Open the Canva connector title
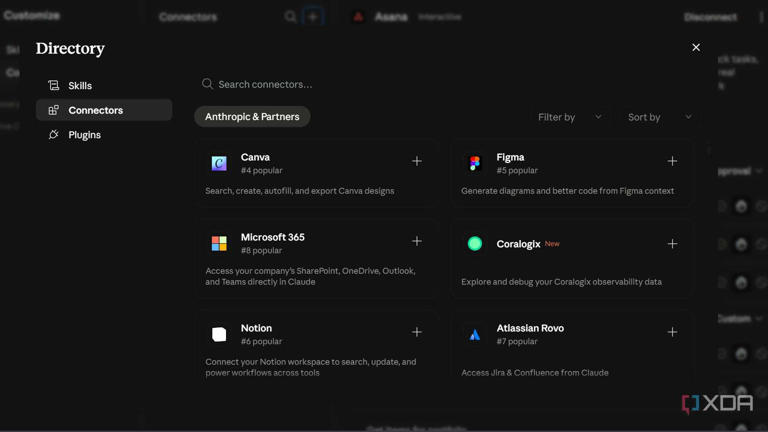This screenshot has width=768, height=432. coord(255,157)
